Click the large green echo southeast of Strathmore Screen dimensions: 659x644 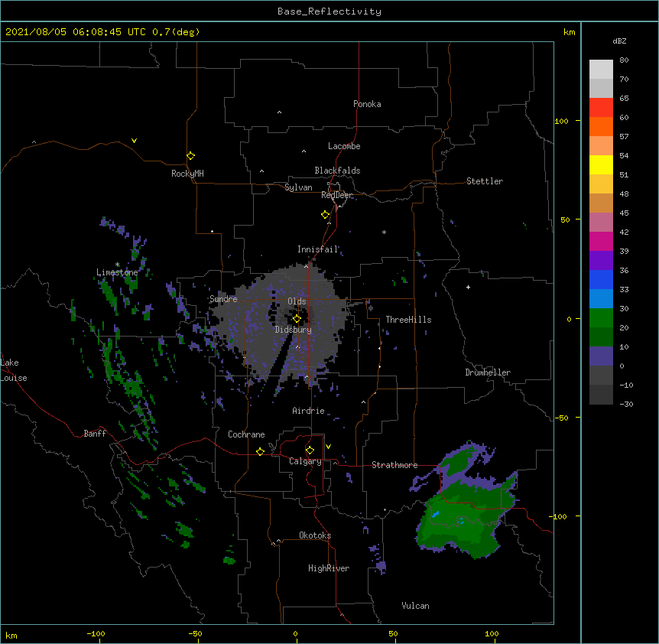pyautogui.click(x=466, y=515)
